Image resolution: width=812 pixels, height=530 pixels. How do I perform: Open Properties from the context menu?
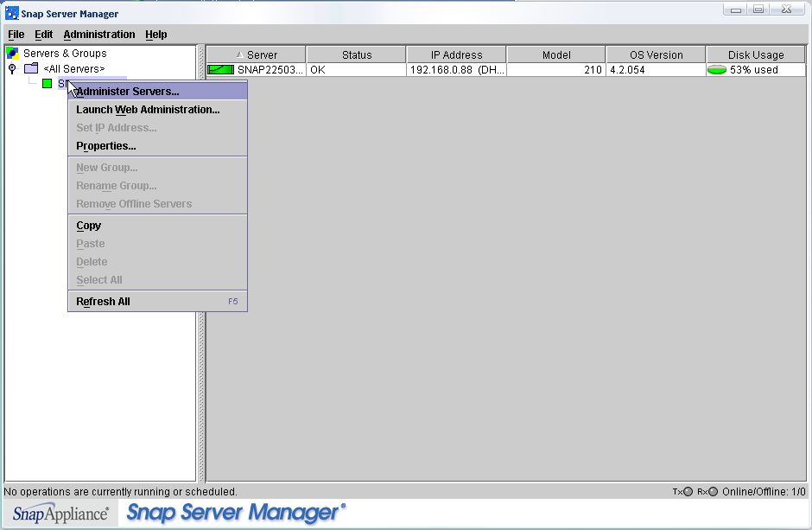(x=157, y=145)
